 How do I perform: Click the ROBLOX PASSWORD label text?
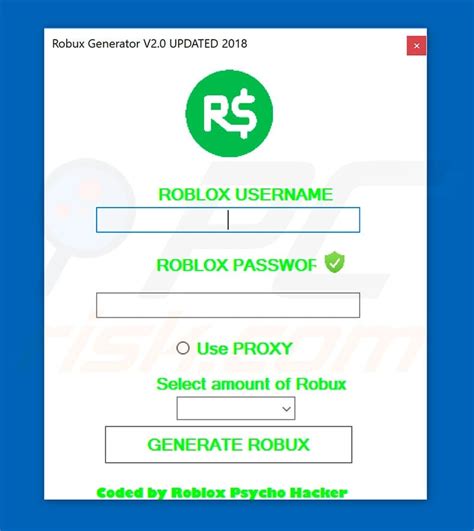pyautogui.click(x=236, y=265)
